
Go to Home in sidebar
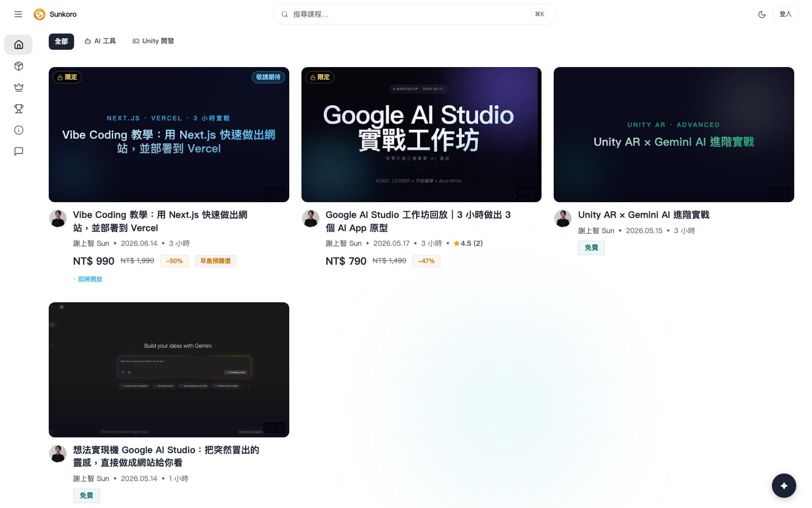[18, 45]
